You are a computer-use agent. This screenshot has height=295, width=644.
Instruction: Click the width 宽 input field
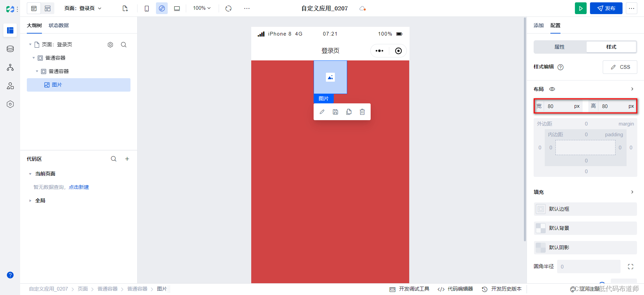click(x=558, y=106)
